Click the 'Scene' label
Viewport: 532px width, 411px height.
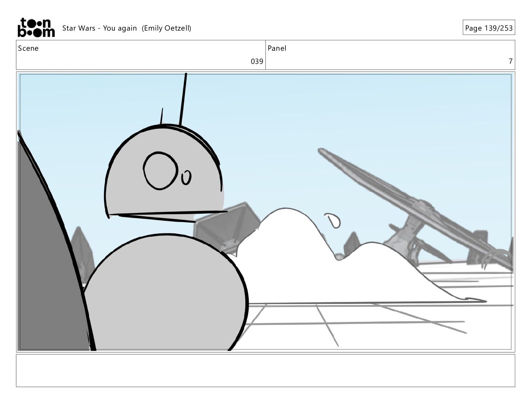pyautogui.click(x=28, y=48)
